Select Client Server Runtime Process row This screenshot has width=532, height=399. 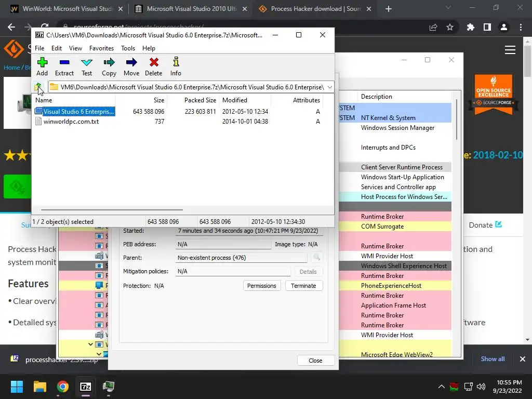(x=395, y=167)
